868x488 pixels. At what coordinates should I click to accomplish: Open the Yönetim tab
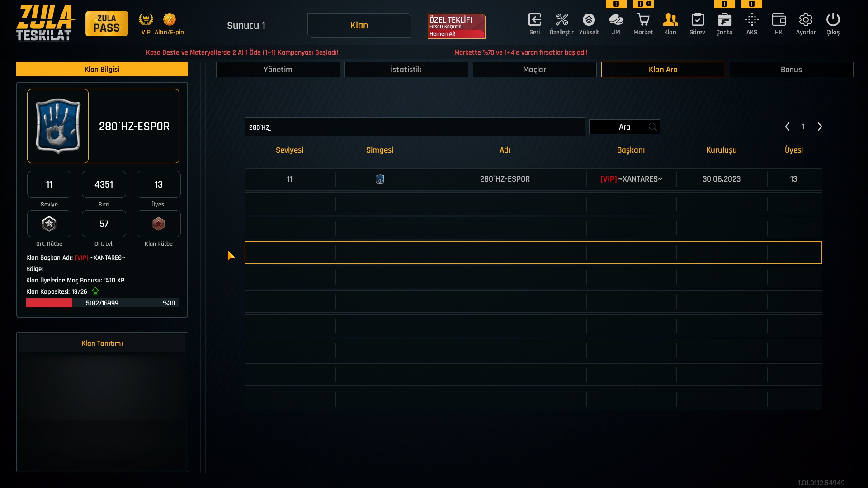coord(278,70)
